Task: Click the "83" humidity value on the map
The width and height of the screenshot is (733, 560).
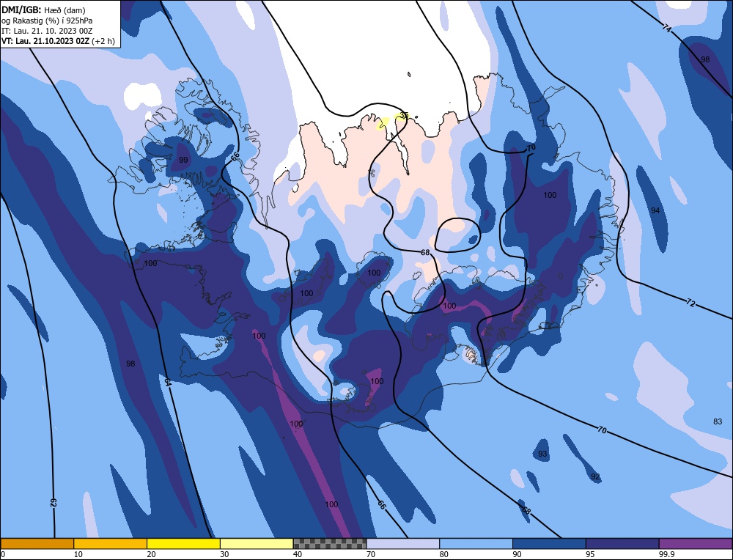Action: [x=718, y=421]
